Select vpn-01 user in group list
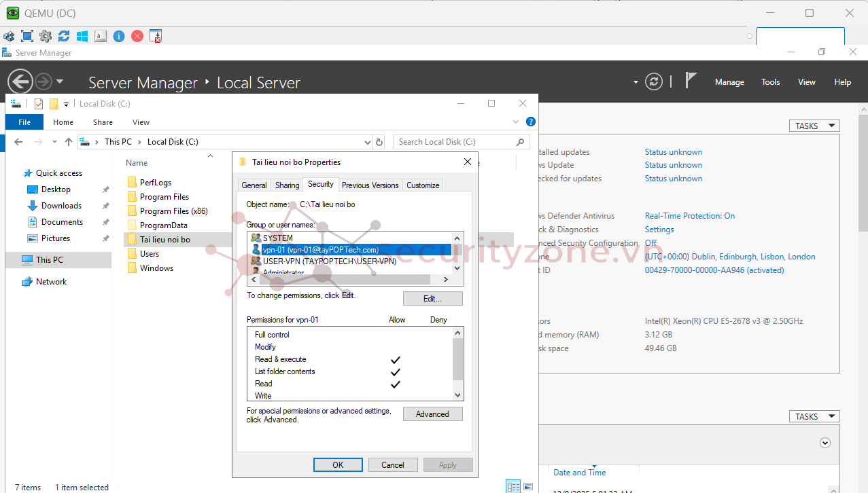This screenshot has width=868, height=493. pyautogui.click(x=320, y=250)
